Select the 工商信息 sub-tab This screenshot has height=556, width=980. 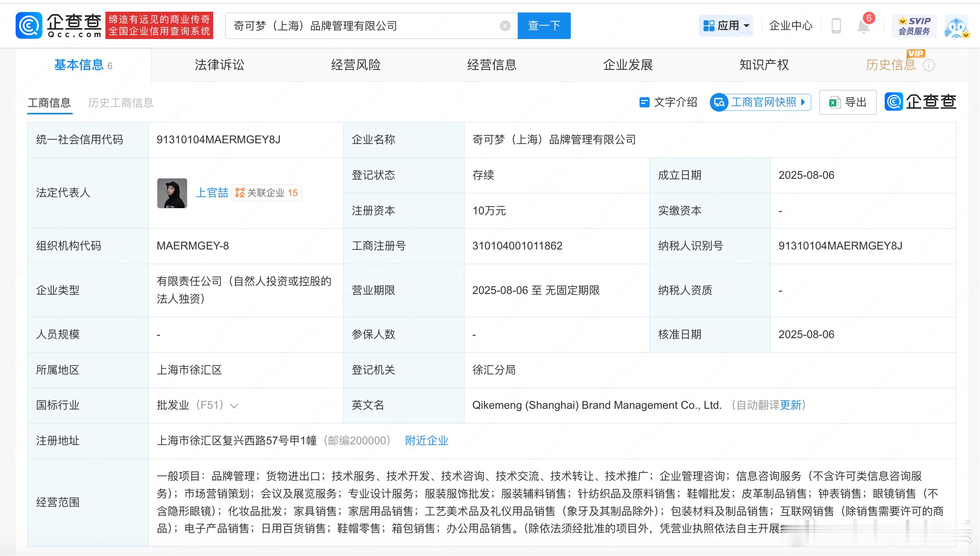[x=49, y=103]
